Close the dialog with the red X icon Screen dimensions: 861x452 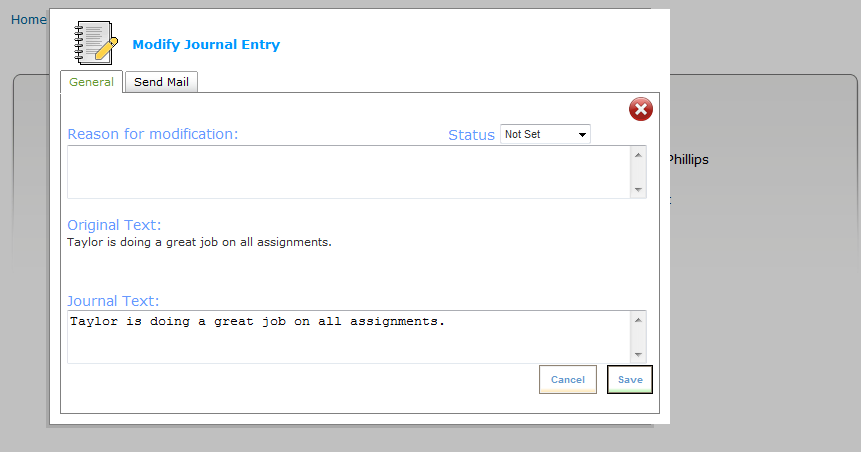[641, 109]
